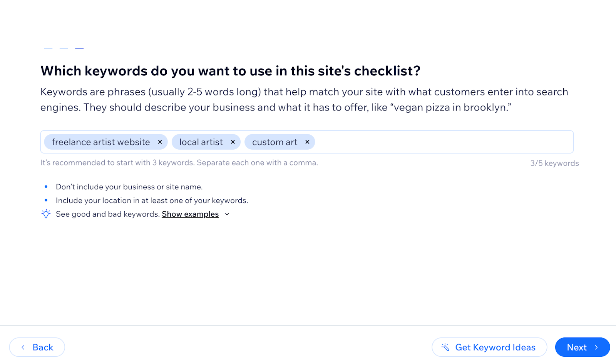Jump to the first step progress indicator
616x364 pixels.
(48, 48)
